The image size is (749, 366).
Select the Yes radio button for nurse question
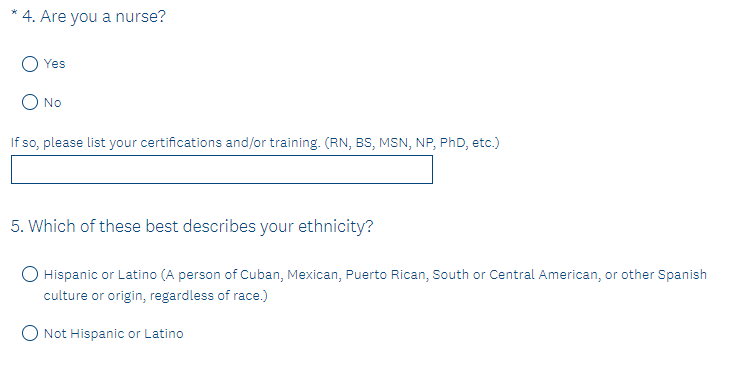pyautogui.click(x=30, y=64)
